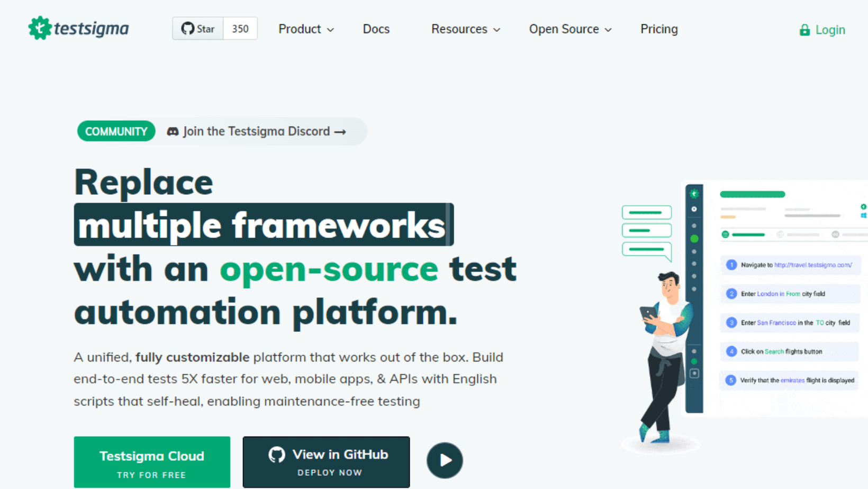The width and height of the screenshot is (868, 489).
Task: Go to the Pricing page
Action: 659,29
